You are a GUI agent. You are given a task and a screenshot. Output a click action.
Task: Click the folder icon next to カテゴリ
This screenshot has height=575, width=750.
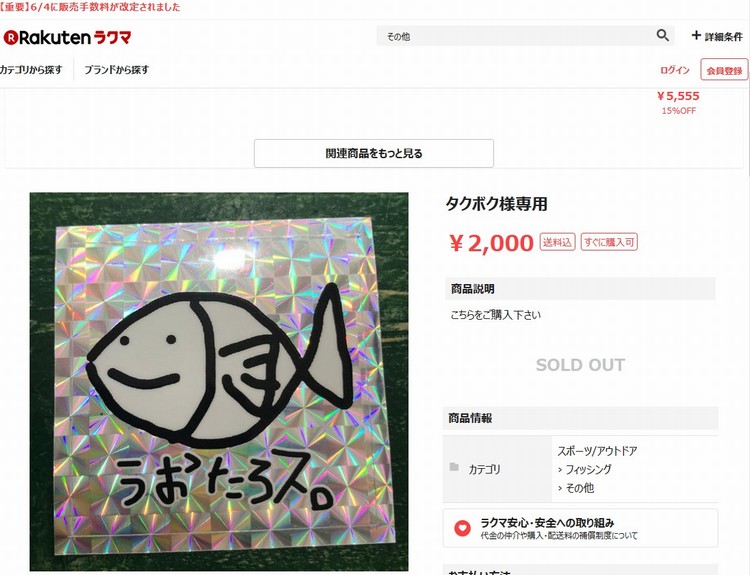pyautogui.click(x=454, y=467)
